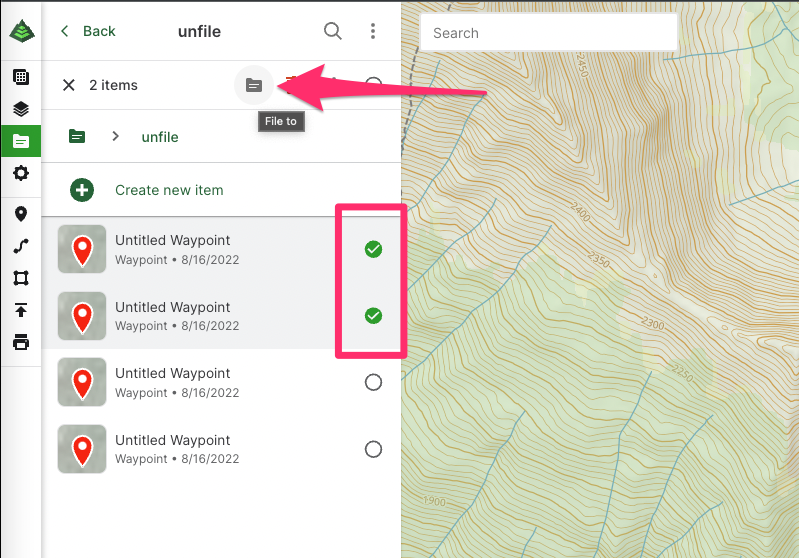Select the Add Waypoint pin tool

click(x=21, y=214)
